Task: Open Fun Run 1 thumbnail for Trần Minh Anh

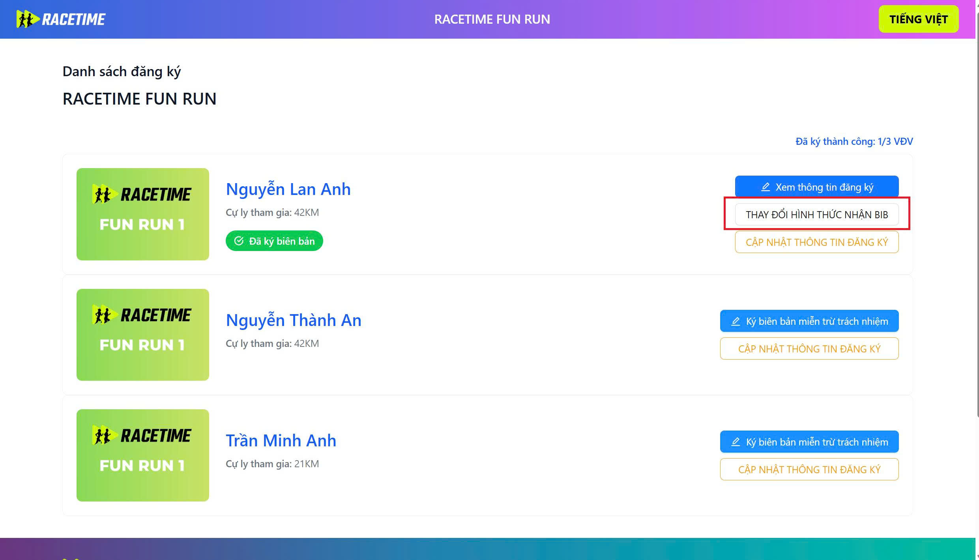Action: [x=143, y=455]
